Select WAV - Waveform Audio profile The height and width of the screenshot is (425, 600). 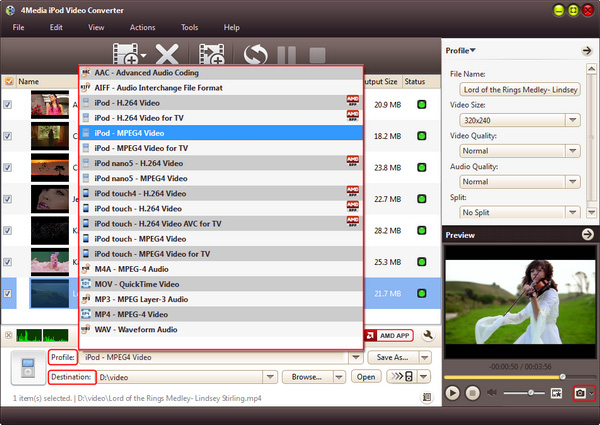[221, 329]
